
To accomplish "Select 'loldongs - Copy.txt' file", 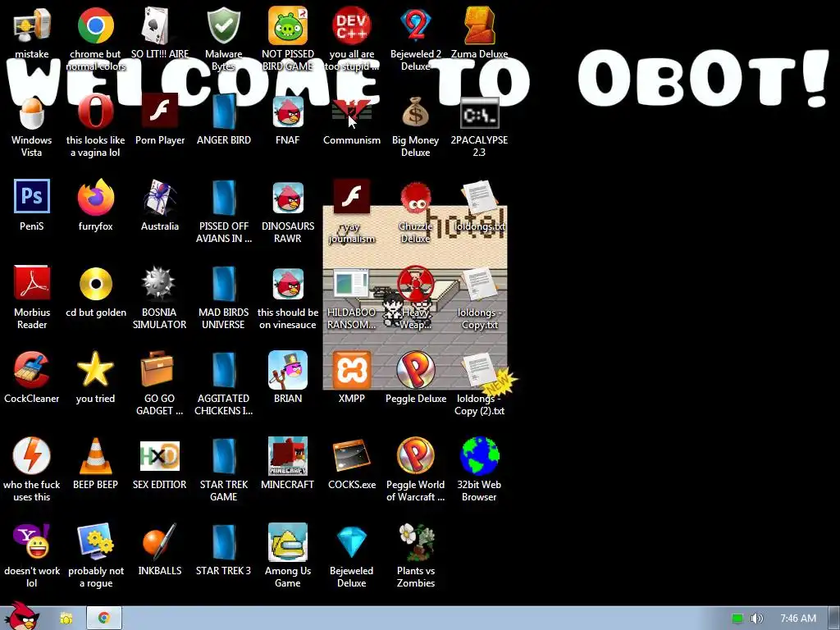I will (x=479, y=284).
